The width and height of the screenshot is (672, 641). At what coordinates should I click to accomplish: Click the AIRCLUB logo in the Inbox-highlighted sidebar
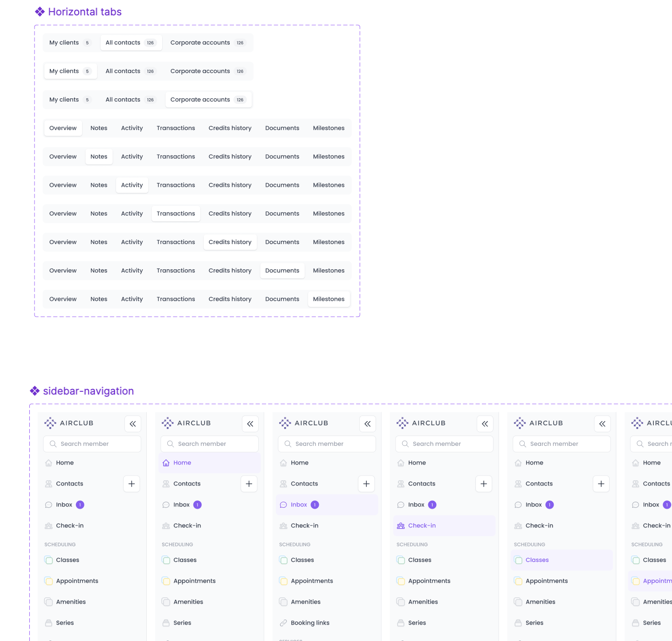pyautogui.click(x=304, y=423)
